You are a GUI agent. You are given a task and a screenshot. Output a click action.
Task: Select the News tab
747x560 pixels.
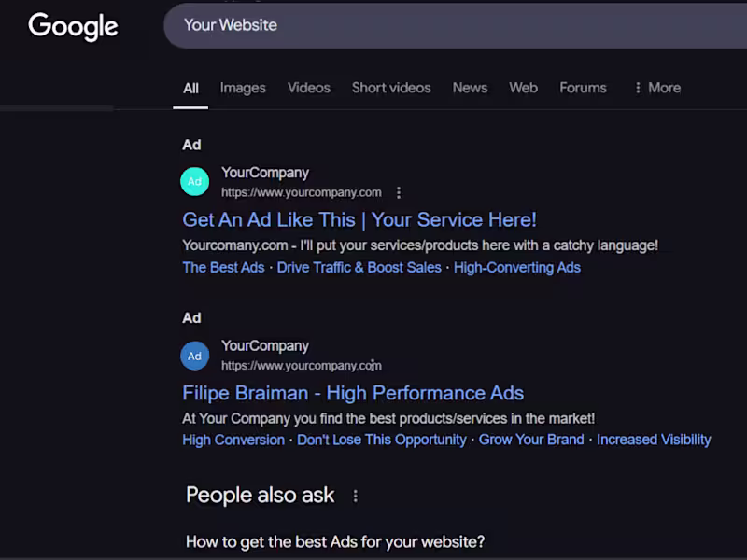pos(470,88)
